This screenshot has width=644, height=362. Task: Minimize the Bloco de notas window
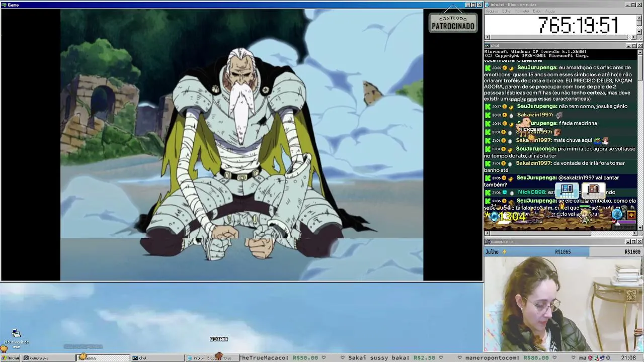628,5
